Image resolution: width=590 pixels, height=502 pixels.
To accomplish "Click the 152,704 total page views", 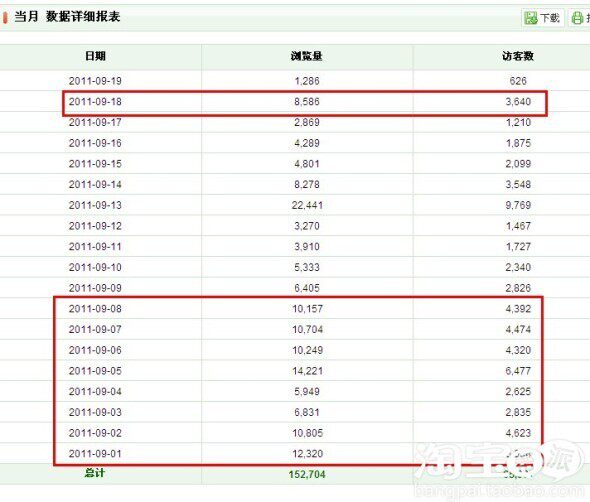I will [307, 474].
